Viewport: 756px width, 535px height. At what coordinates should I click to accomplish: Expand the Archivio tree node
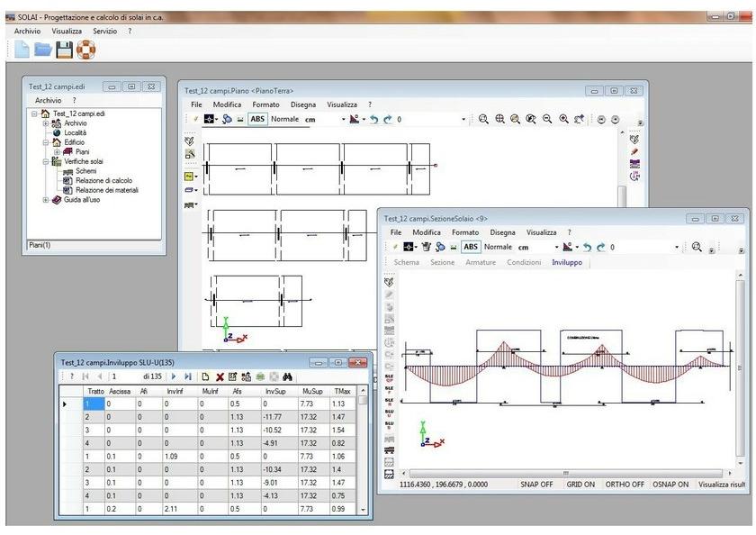coord(46,123)
